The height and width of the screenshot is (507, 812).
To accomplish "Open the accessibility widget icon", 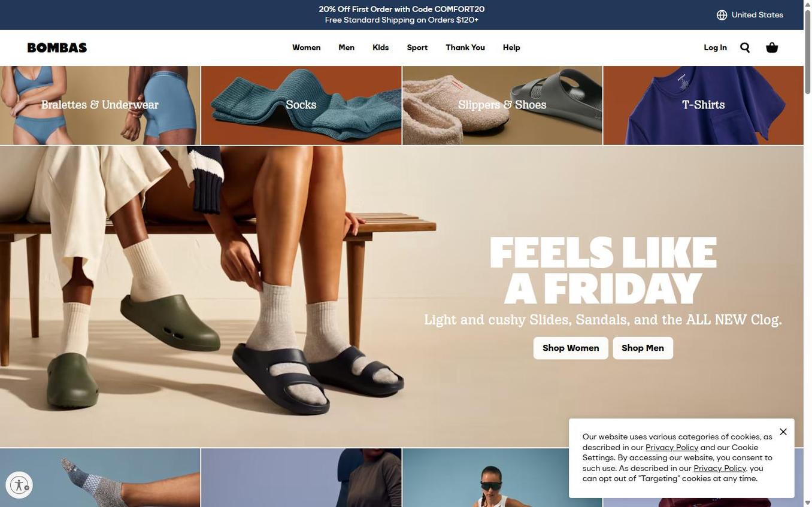I will point(19,485).
